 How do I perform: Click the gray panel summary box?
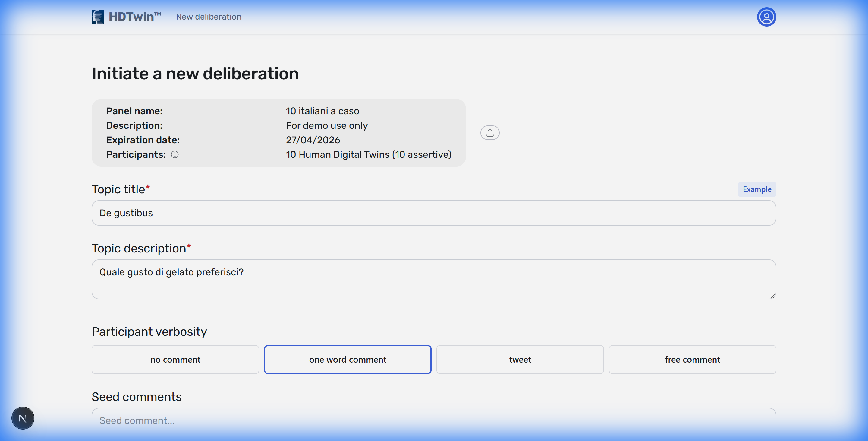pyautogui.click(x=279, y=132)
